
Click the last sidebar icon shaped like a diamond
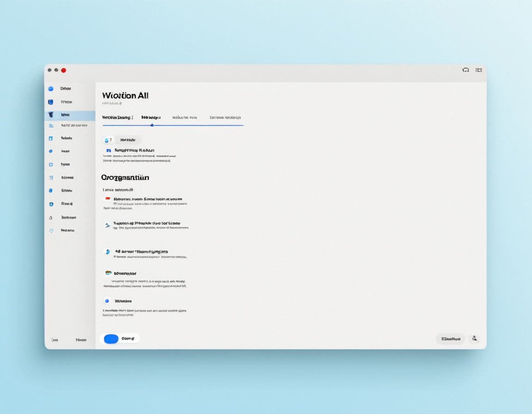click(51, 231)
